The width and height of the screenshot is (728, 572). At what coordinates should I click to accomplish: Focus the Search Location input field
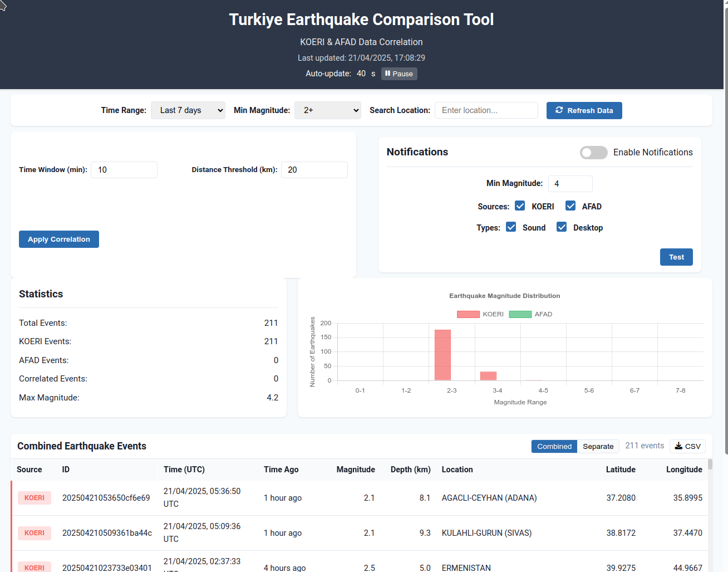pos(486,110)
